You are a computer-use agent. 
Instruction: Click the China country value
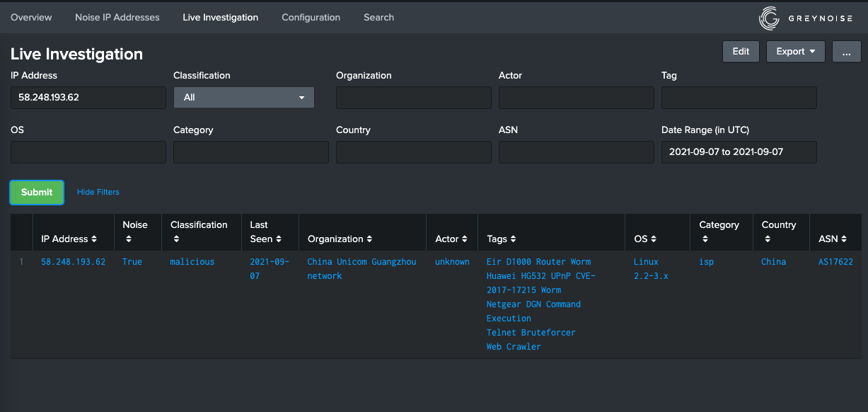(x=773, y=262)
